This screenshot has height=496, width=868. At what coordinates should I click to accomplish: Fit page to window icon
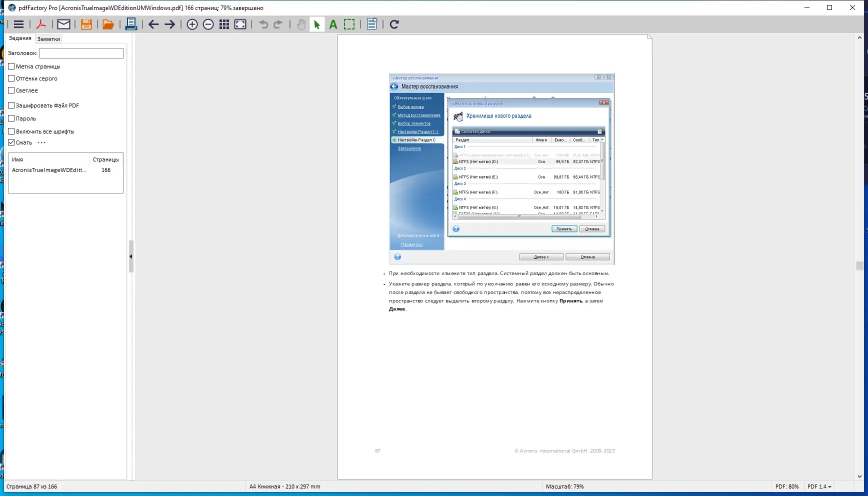240,24
